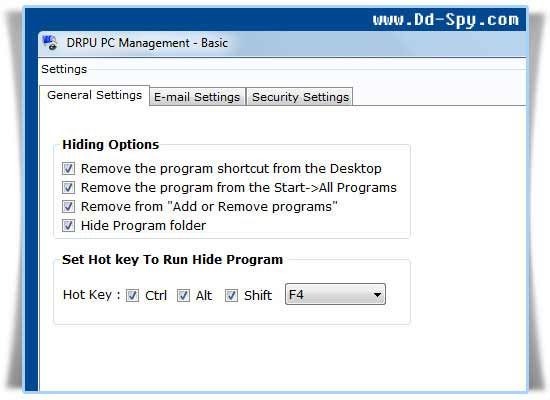This screenshot has height=400, width=550.
Task: Uncheck the remove Desktop shortcut checkbox
Action: (x=68, y=168)
